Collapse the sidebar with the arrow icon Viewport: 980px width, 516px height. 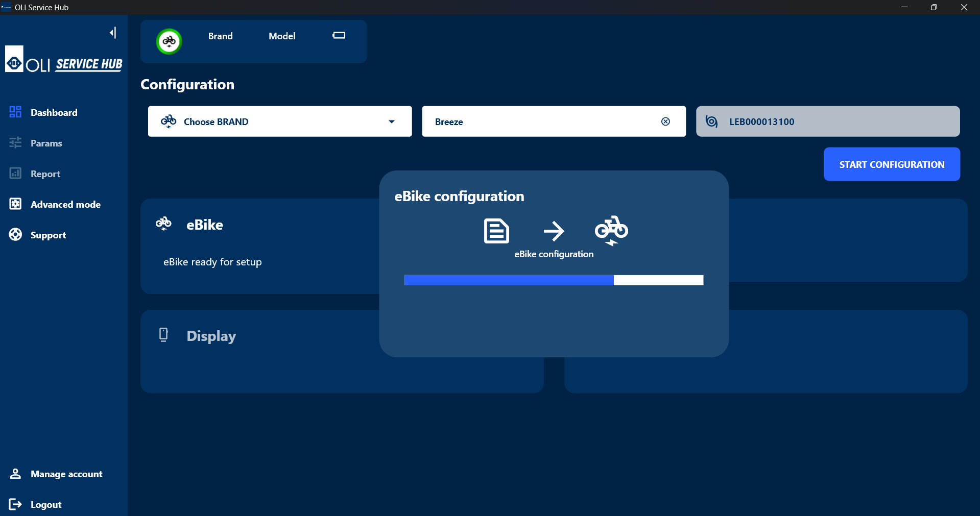[x=113, y=33]
